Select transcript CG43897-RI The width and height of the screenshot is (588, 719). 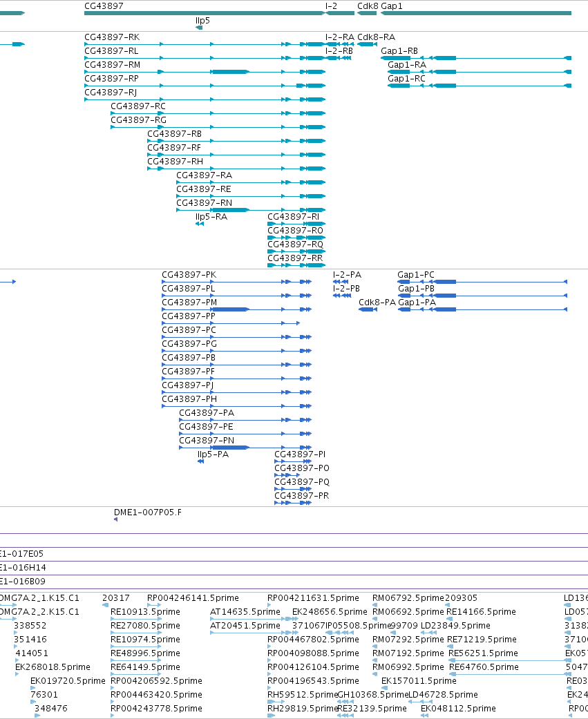296,224
